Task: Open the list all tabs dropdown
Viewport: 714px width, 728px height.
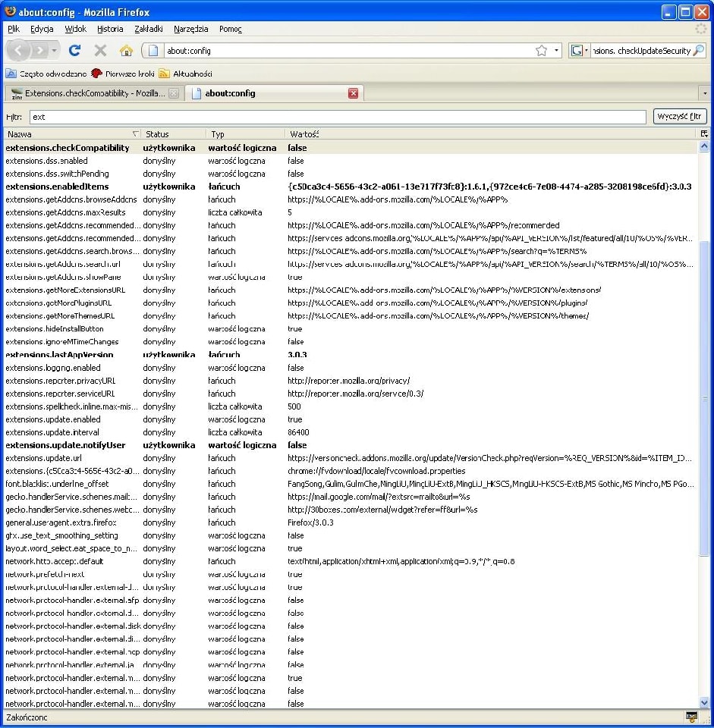Action: click(705, 93)
